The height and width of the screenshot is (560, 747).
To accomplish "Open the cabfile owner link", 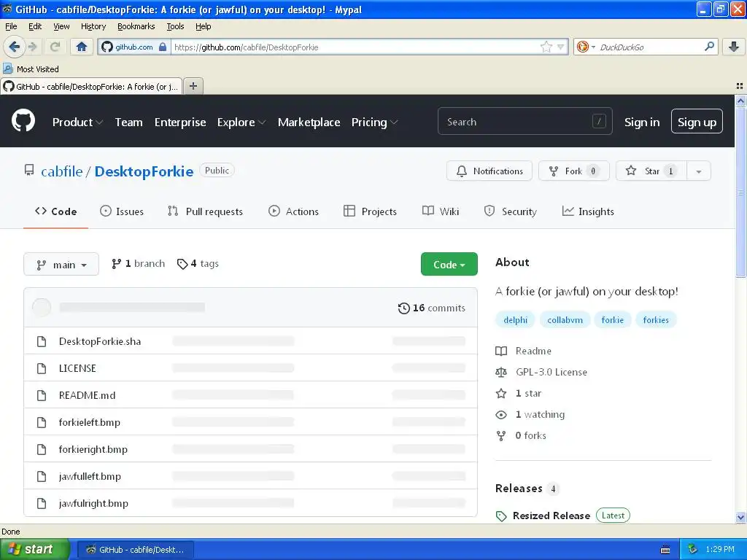I will click(x=61, y=171).
